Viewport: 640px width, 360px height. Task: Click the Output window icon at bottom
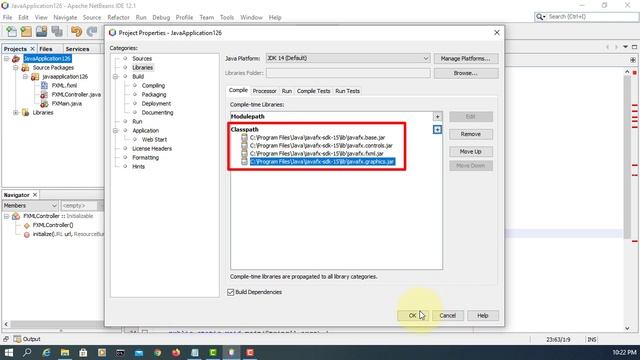click(x=17, y=339)
